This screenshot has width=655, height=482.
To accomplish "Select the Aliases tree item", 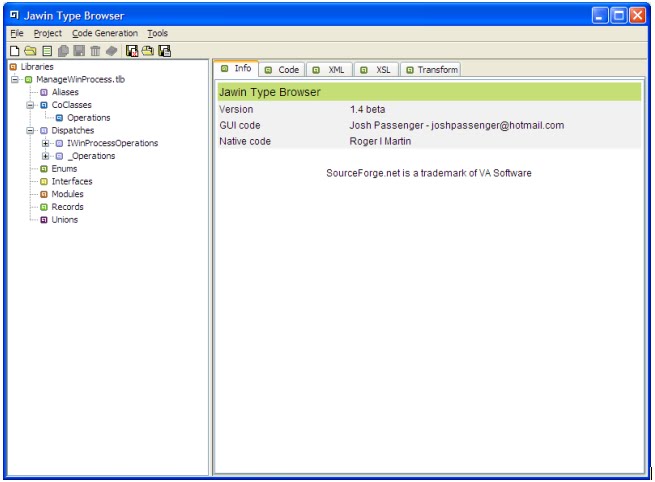I will click(65, 92).
